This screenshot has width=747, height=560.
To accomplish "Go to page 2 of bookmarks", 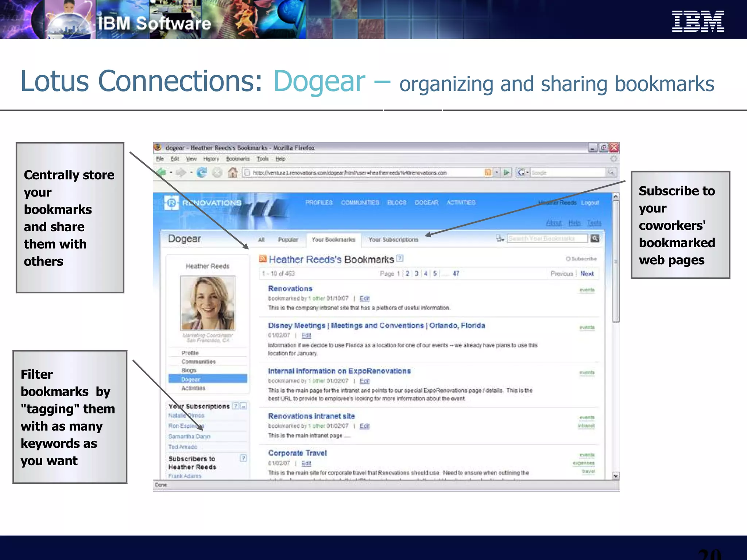I will [407, 273].
